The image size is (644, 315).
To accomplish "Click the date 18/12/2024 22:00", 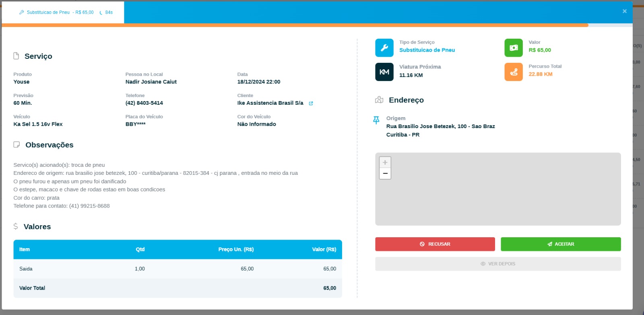I will [259, 82].
